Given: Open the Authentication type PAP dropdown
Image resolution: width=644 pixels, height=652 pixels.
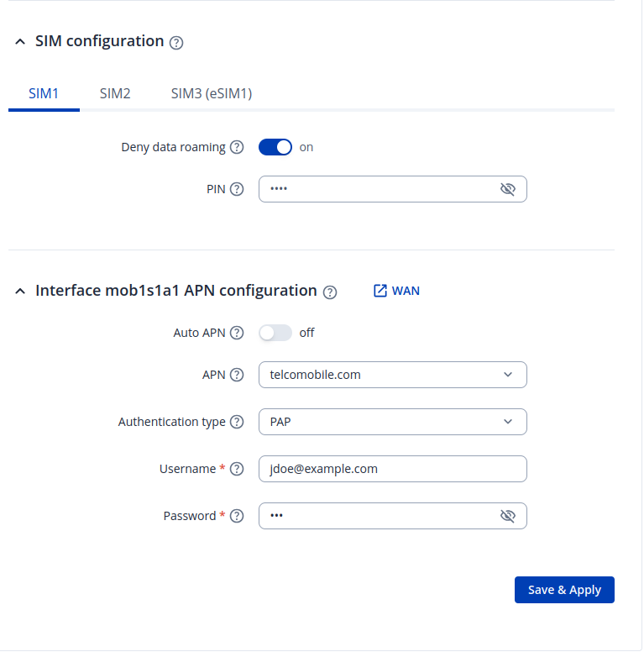Looking at the screenshot, I should [x=392, y=422].
